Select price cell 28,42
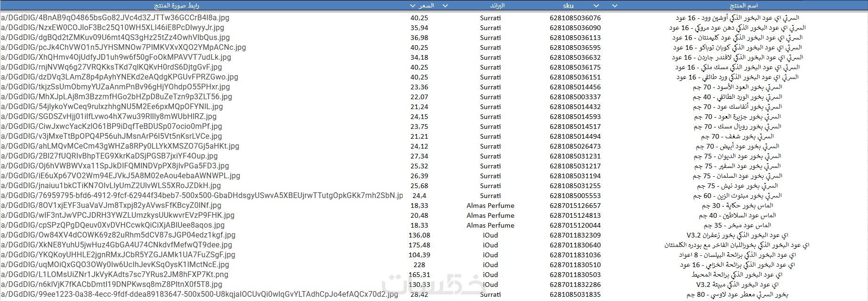Screen dimensions: 868x301 [419, 294]
